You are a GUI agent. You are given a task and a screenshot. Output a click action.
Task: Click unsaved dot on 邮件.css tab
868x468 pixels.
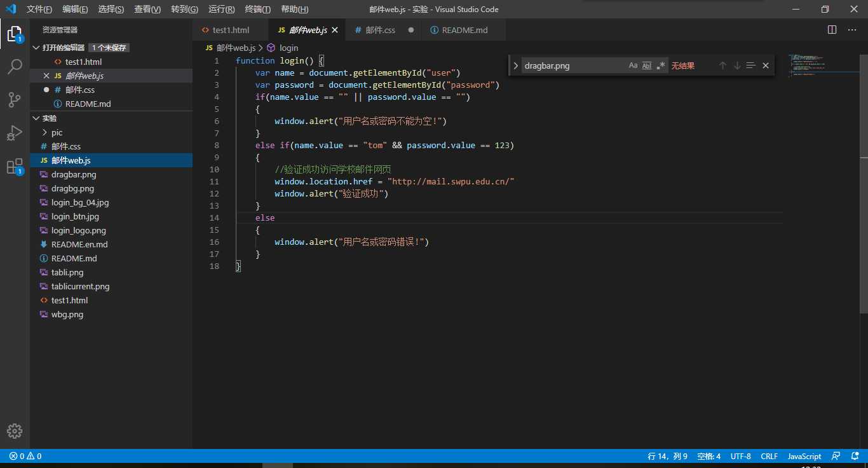[410, 30]
